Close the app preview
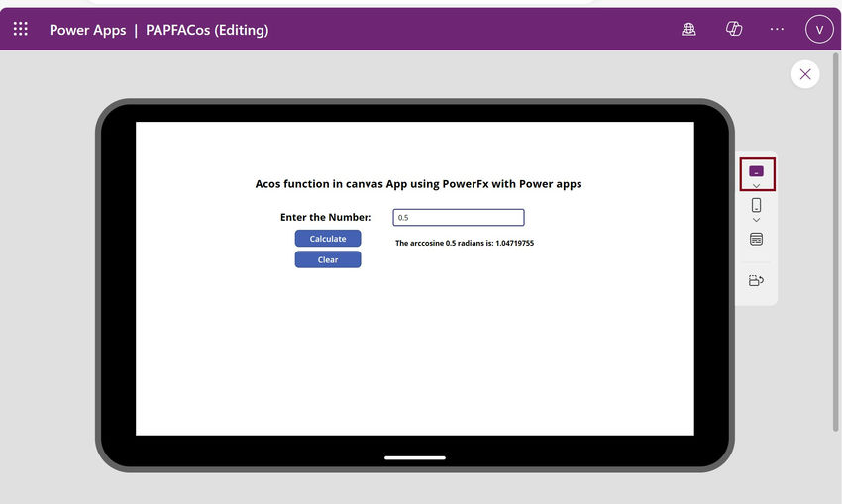 click(x=805, y=74)
